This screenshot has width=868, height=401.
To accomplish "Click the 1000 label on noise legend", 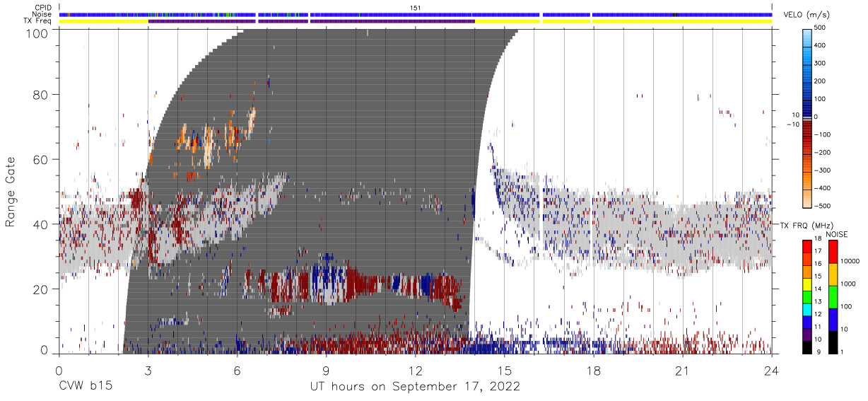I will (847, 284).
